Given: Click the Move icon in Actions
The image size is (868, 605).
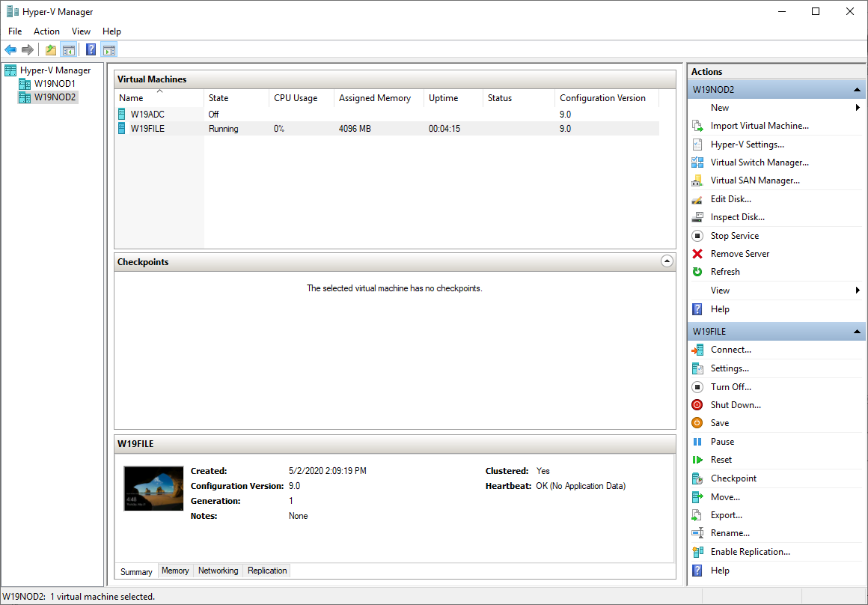Looking at the screenshot, I should pos(697,497).
